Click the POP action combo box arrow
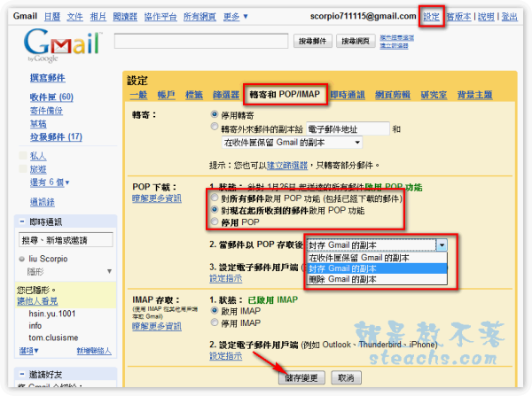Screen dimensions: 532x396 pyautogui.click(x=442, y=245)
